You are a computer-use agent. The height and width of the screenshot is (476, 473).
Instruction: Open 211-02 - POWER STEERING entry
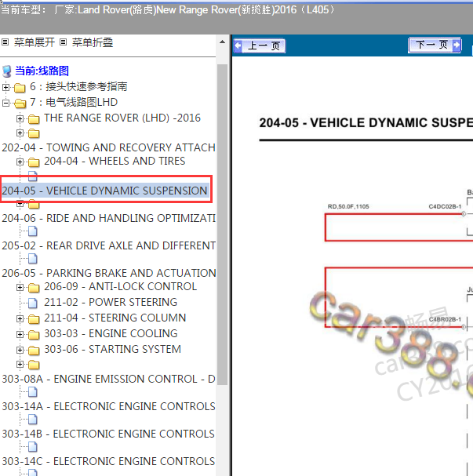pyautogui.click(x=111, y=302)
